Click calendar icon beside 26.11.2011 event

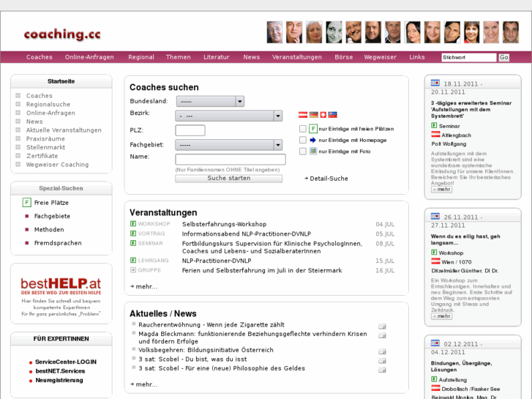(435, 216)
